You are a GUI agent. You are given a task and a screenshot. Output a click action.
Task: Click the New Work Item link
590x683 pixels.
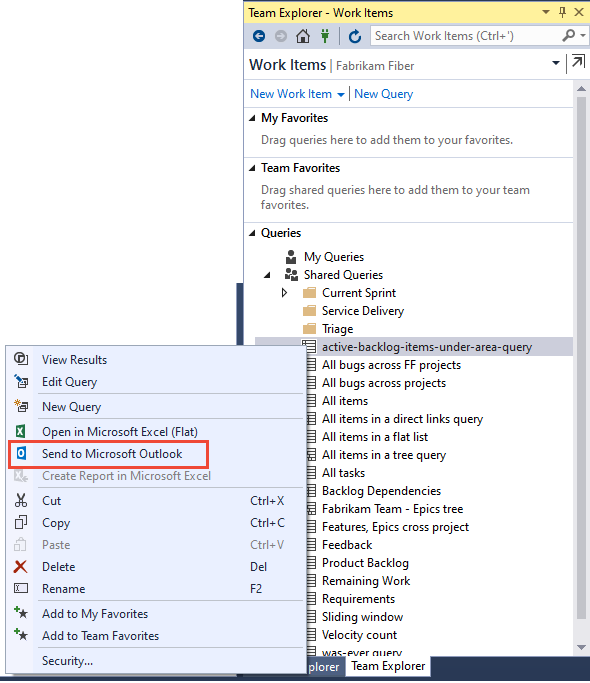point(291,94)
